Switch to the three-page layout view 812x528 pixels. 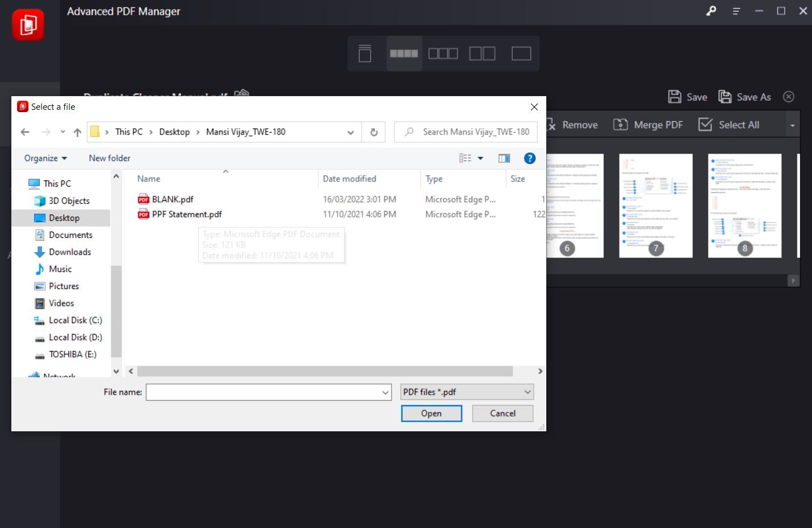443,53
